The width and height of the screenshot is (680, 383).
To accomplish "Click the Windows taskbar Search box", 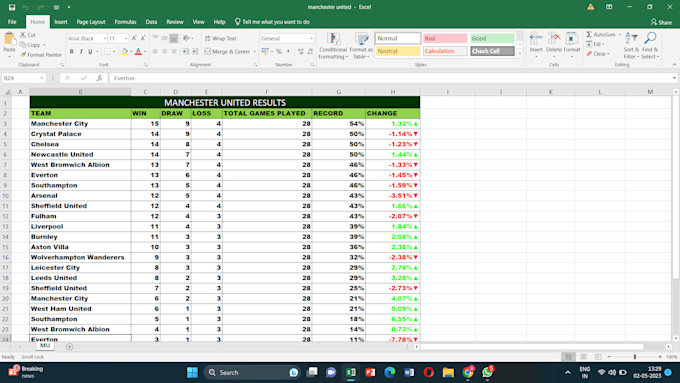I will click(252, 372).
